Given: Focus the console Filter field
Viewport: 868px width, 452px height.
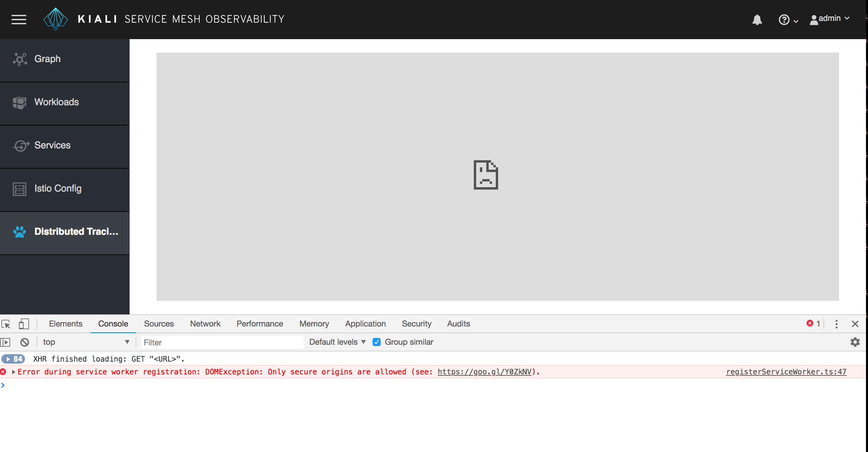Looking at the screenshot, I should tap(222, 342).
